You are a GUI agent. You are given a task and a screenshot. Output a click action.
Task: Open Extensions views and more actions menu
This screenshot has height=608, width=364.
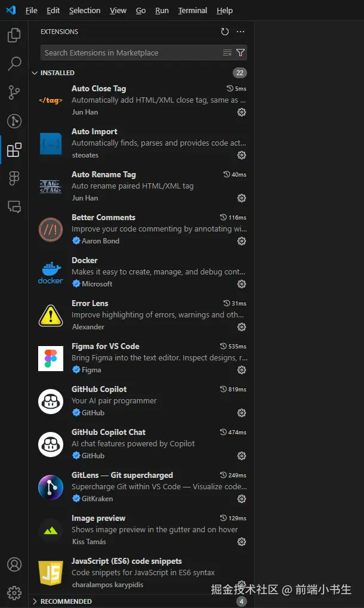(x=240, y=32)
